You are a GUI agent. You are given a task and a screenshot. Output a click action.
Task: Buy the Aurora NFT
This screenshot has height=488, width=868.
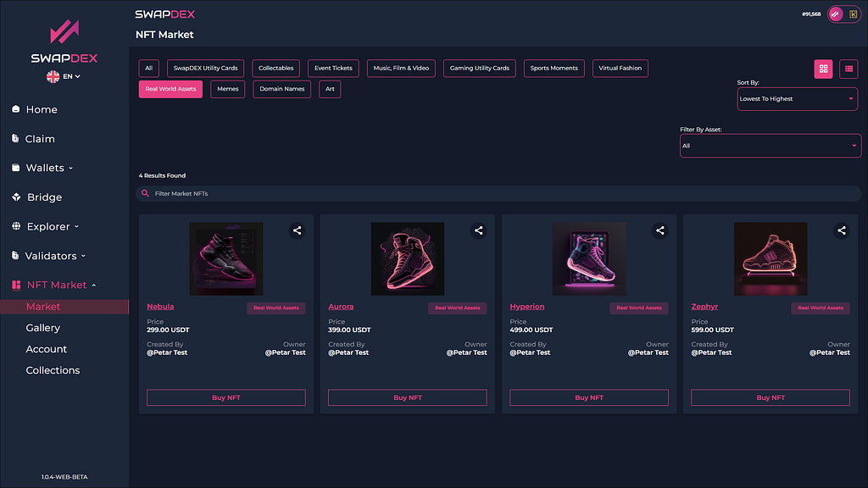(x=408, y=397)
